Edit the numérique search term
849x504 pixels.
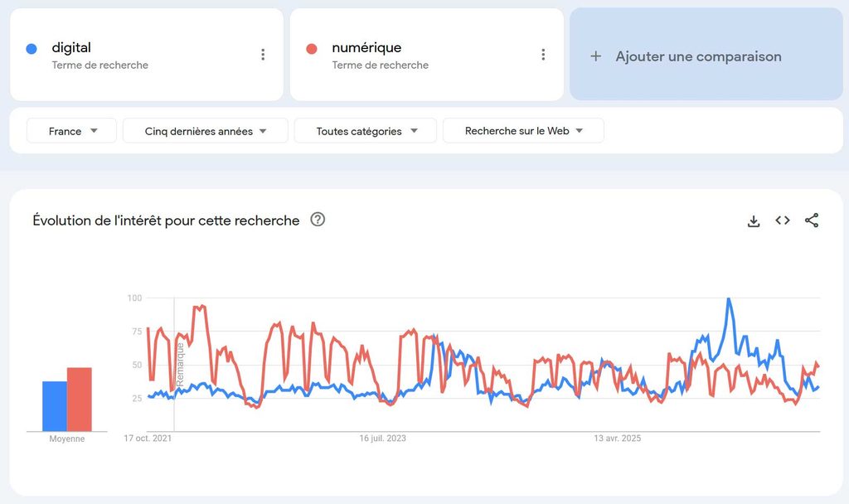[366, 47]
